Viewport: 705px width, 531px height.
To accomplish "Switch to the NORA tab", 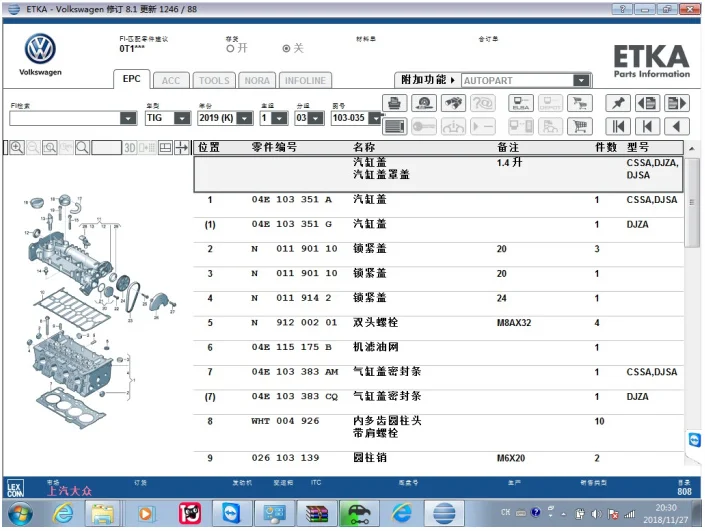I will click(257, 80).
